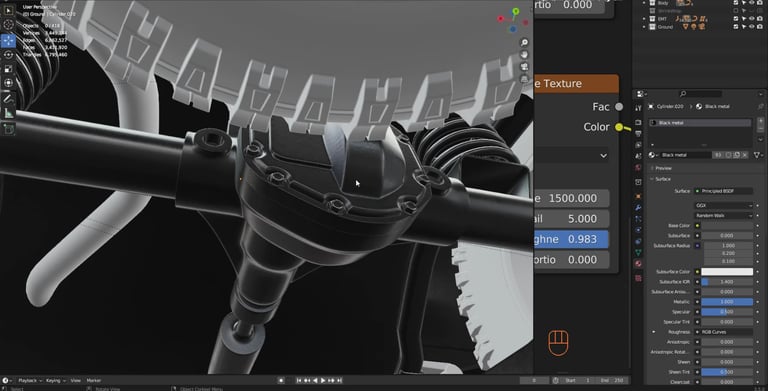Open the Random Walk subsurface dropdown
This screenshot has height=391, width=768.
(723, 215)
